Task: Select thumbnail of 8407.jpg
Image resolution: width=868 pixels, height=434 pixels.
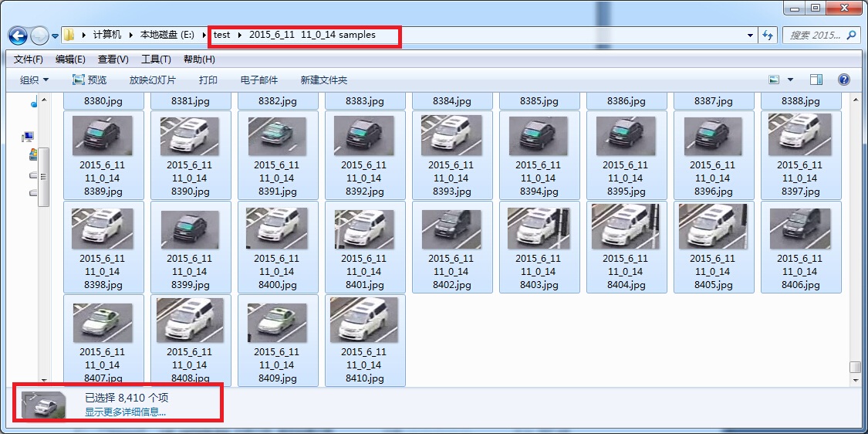Action: click(x=103, y=323)
